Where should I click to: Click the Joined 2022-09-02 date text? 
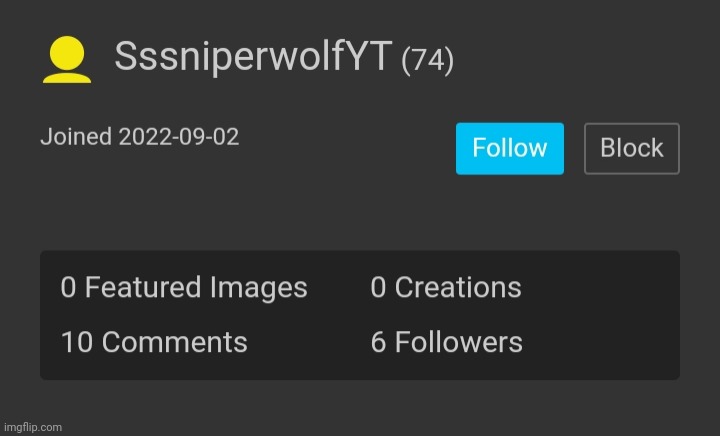coord(140,137)
